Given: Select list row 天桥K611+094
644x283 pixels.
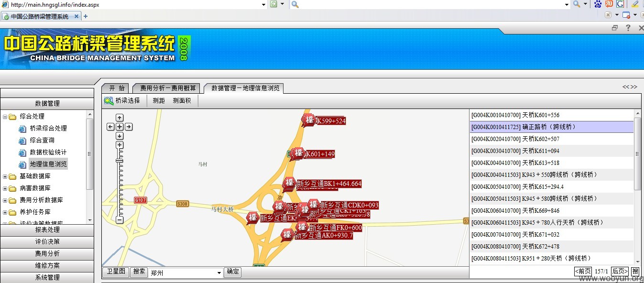Looking at the screenshot, I should pyautogui.click(x=552, y=151).
